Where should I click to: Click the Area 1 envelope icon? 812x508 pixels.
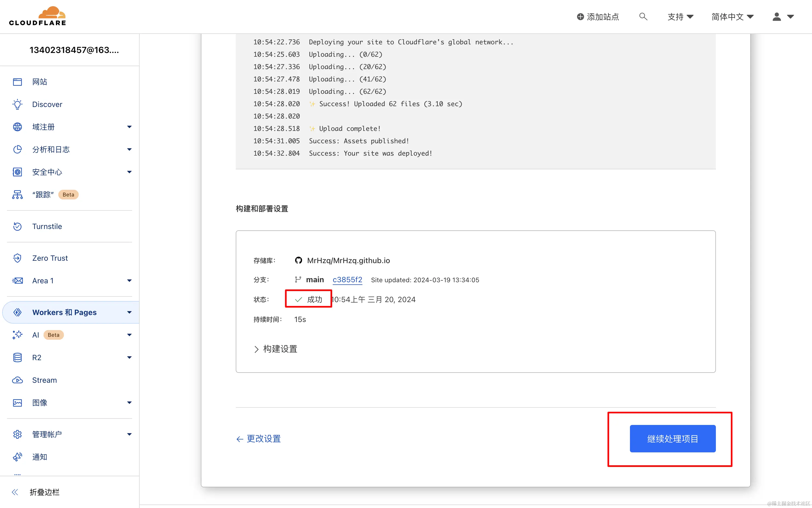17,281
